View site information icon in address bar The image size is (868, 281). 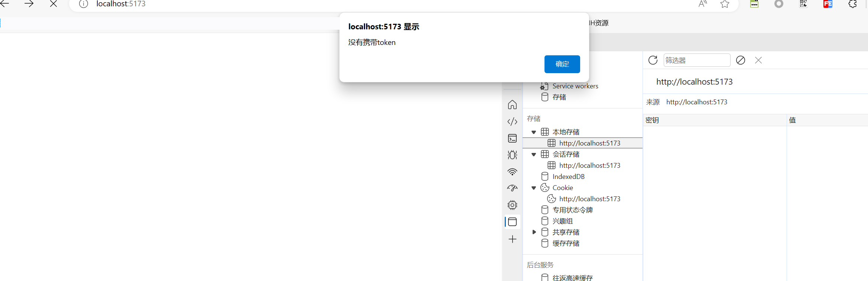point(84,4)
